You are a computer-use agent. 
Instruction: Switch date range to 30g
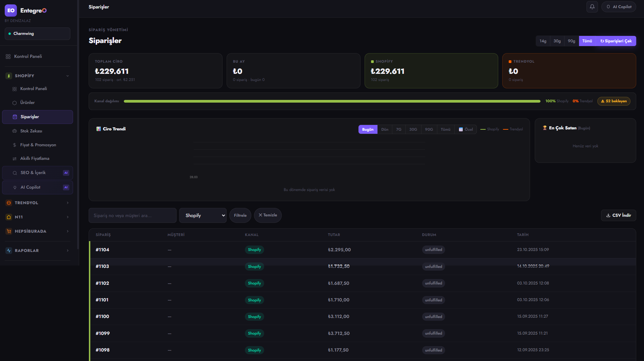[x=557, y=41]
